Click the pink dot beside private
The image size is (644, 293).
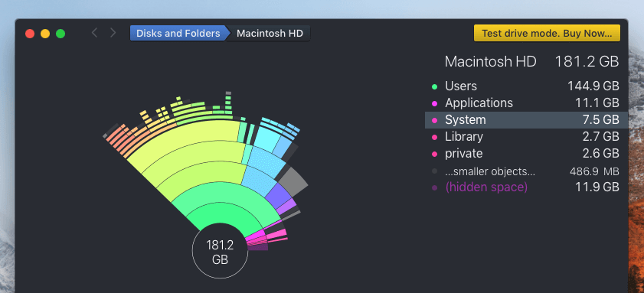(434, 154)
